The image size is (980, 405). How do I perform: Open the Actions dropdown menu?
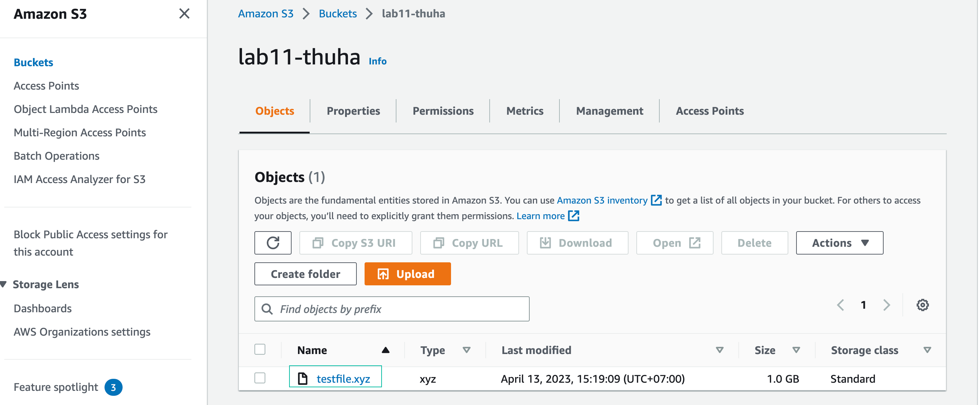pyautogui.click(x=839, y=243)
